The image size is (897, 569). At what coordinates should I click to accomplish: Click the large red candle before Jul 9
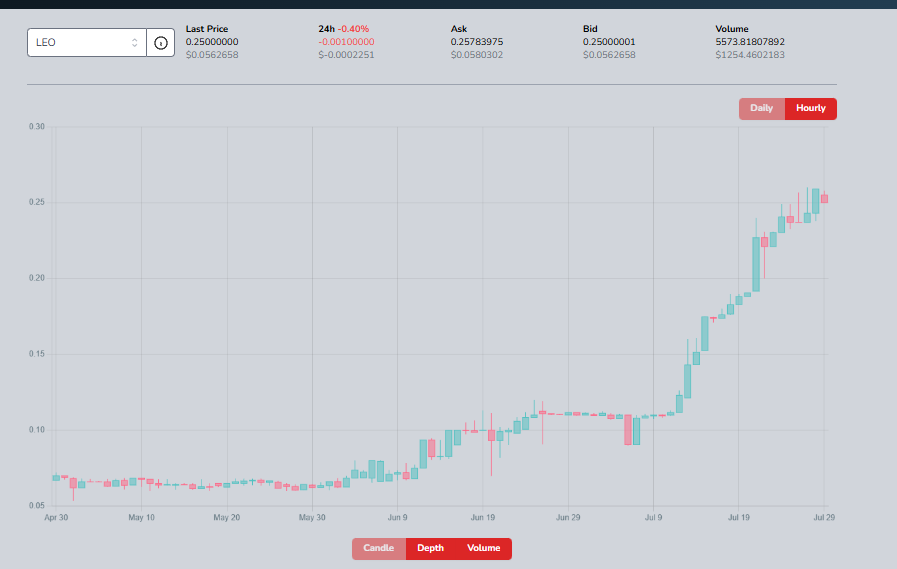(x=628, y=429)
